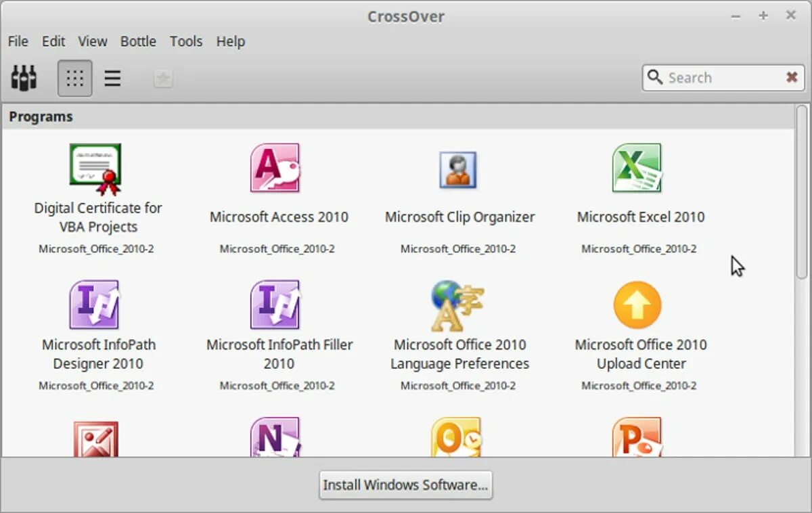The height and width of the screenshot is (513, 812).
Task: Click the Microsoft Excel 2010 label
Action: point(641,217)
